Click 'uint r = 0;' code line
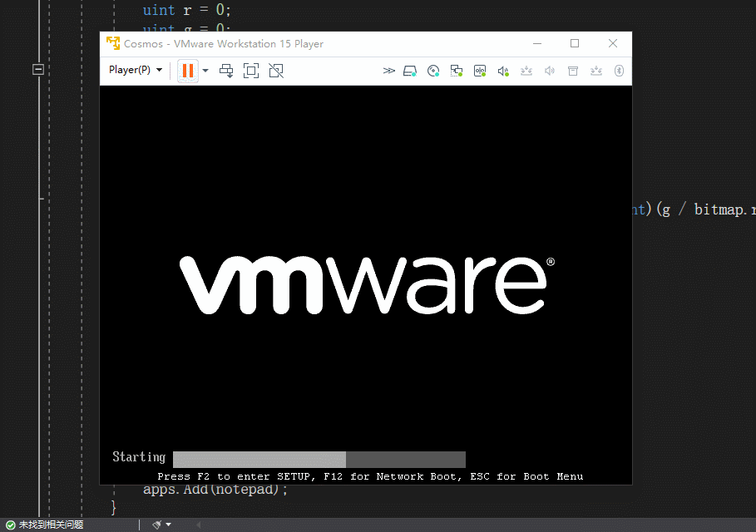756x532 pixels. pos(186,10)
